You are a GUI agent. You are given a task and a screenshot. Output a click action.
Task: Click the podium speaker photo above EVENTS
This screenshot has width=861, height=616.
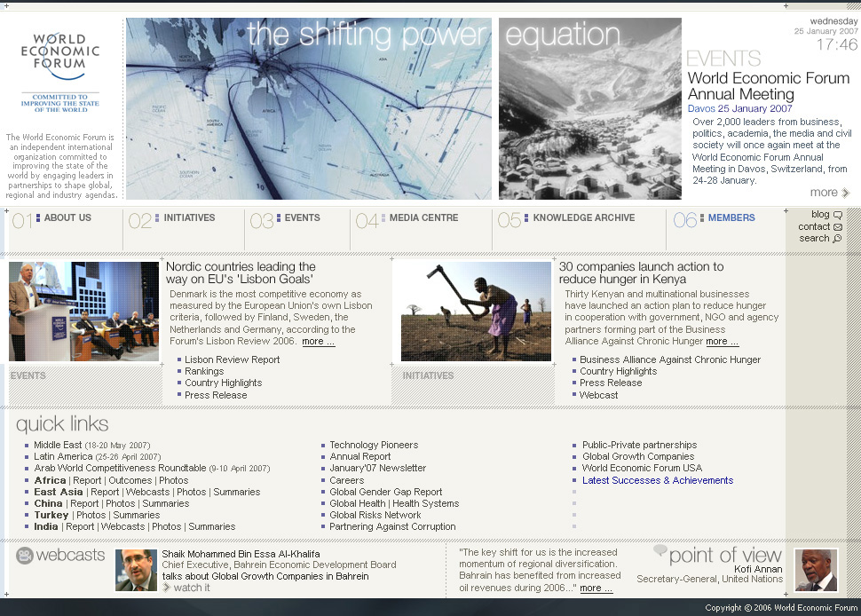point(84,312)
